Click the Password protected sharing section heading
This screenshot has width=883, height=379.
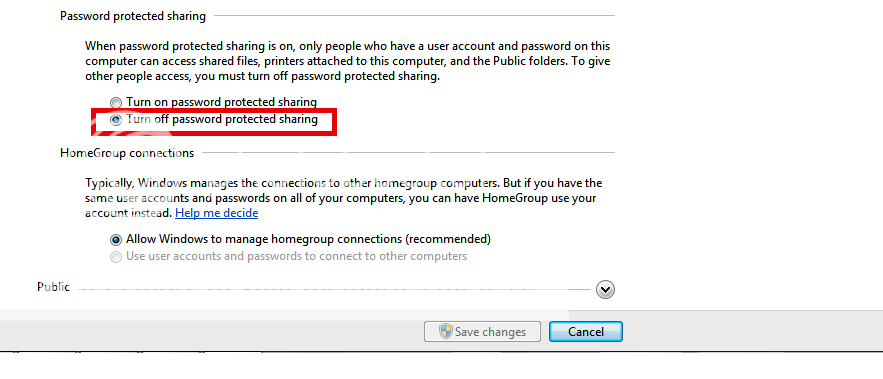click(133, 16)
